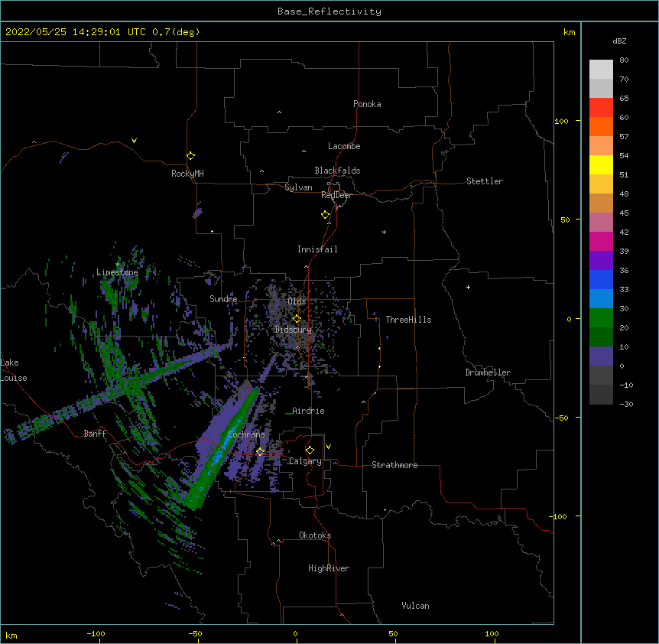This screenshot has width=659, height=644.
Task: Click the Cochrane town label
Action: [246, 434]
